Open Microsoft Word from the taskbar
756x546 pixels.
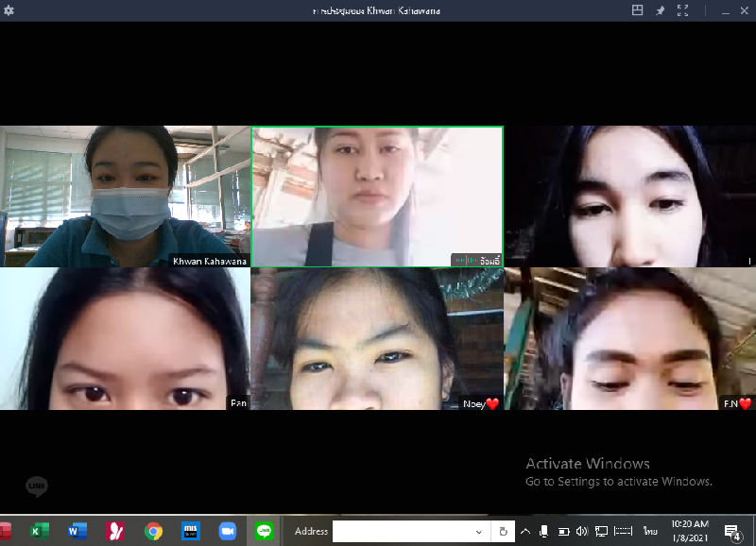[x=77, y=531]
